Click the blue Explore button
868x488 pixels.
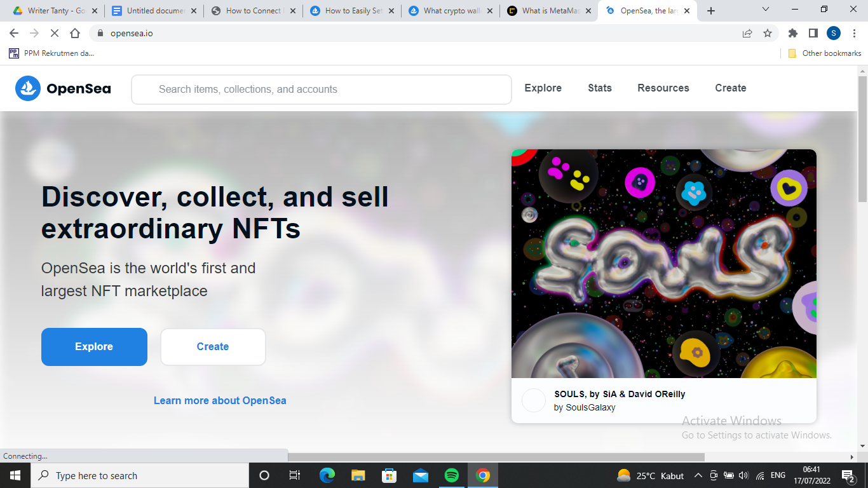pos(94,347)
